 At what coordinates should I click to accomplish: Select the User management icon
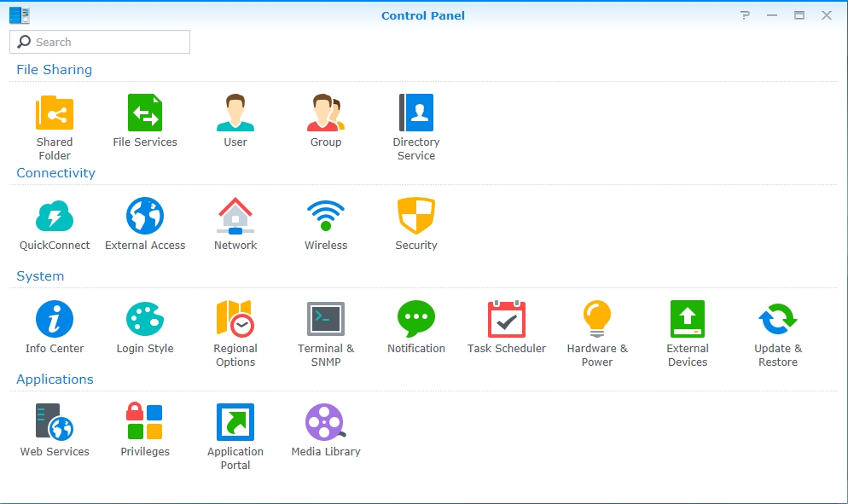[235, 112]
